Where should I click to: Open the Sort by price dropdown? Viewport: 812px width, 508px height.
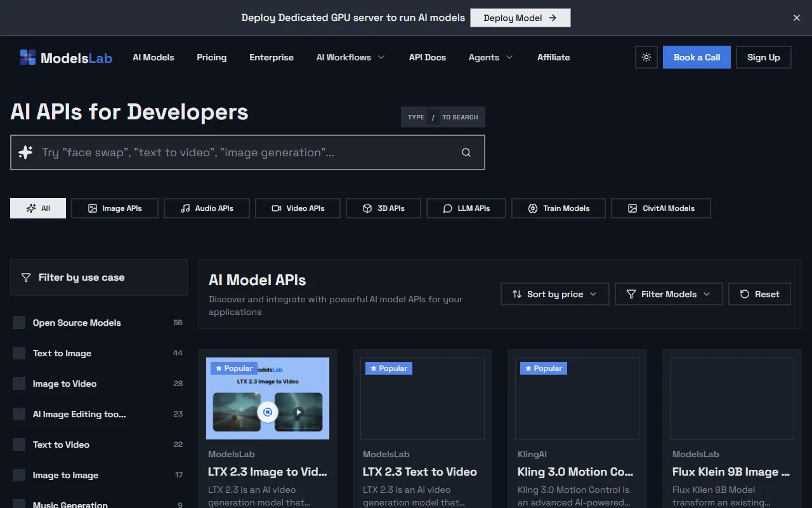tap(554, 294)
